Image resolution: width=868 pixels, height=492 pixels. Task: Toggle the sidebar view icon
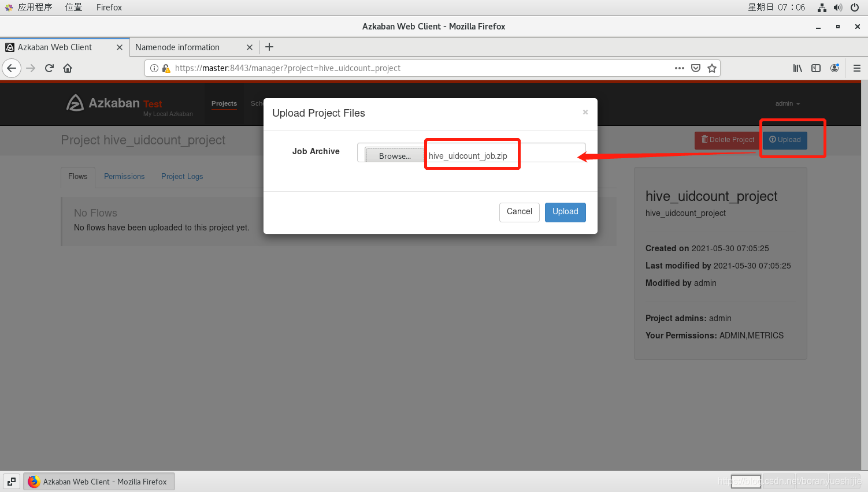[x=816, y=68]
